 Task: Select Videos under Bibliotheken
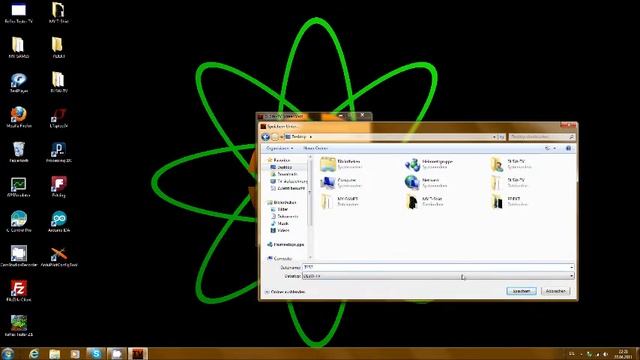(280, 231)
